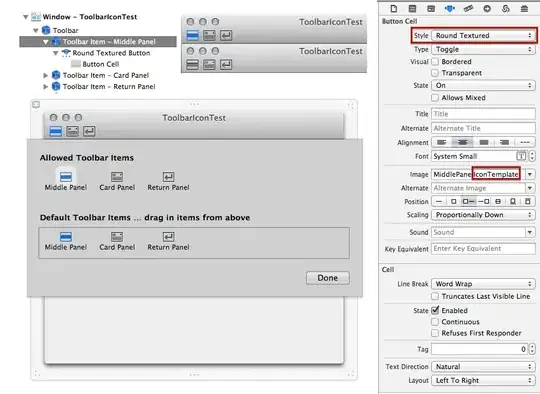Viewport: 540px width, 394px height.
Task: Switch to the Identity inspector tab
Action: 431,9
